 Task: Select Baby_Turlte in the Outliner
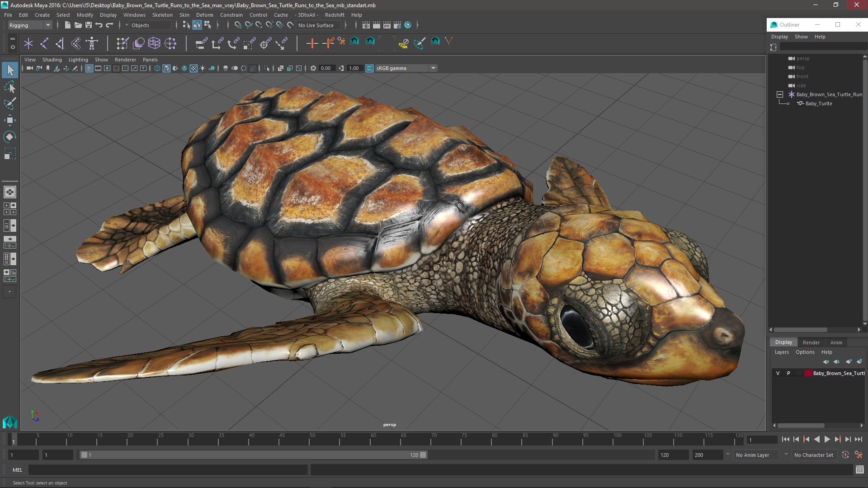(x=819, y=103)
